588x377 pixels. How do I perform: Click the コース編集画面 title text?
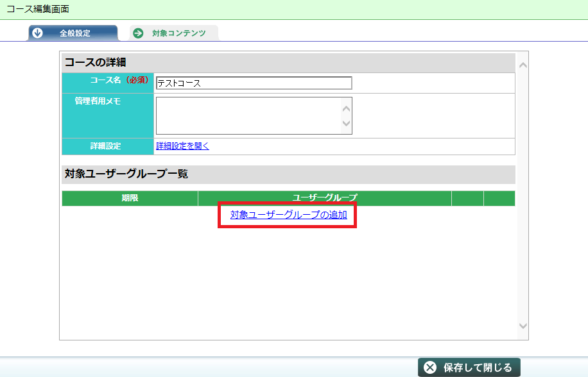point(38,9)
